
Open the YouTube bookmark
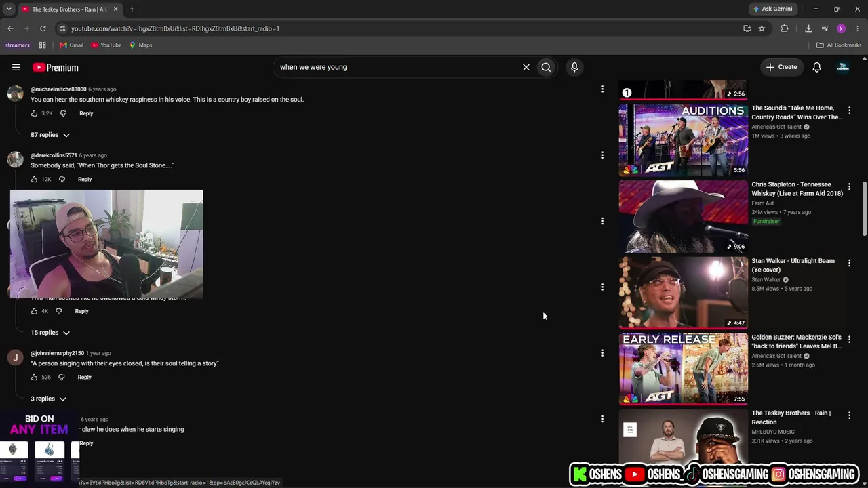106,45
